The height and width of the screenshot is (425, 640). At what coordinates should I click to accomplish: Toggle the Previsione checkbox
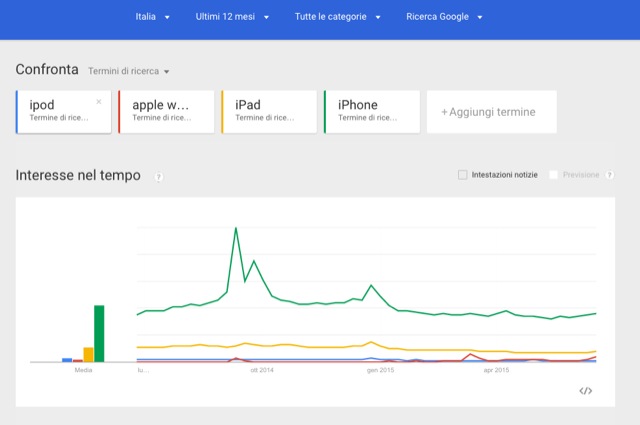(x=554, y=175)
